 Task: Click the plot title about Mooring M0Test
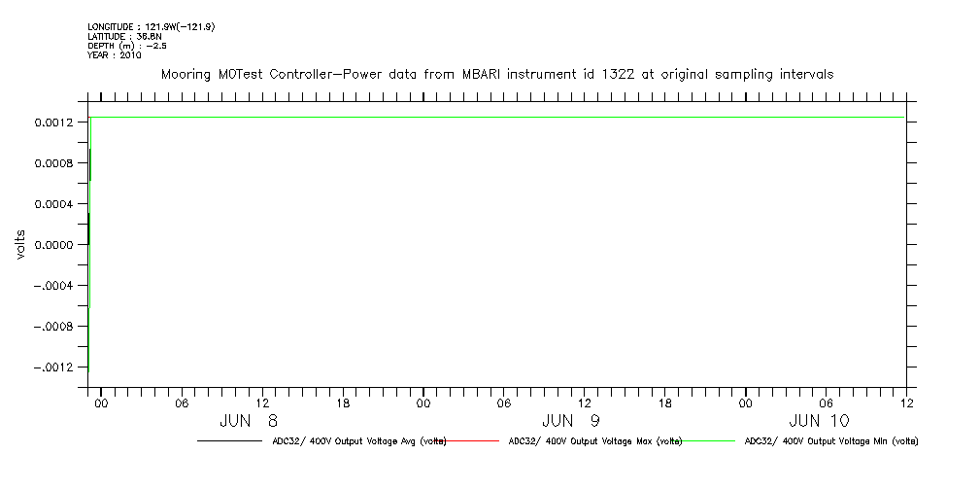click(496, 75)
